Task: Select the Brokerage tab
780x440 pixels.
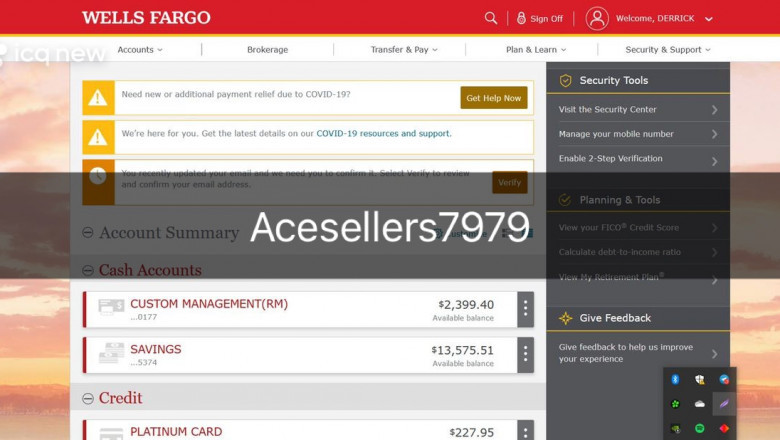Action: (x=267, y=49)
